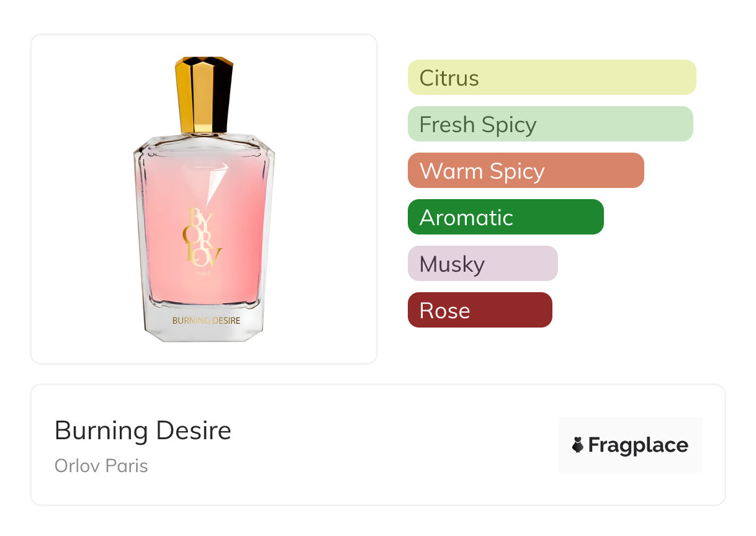
Task: Click the Citrus label text
Action: (x=449, y=78)
